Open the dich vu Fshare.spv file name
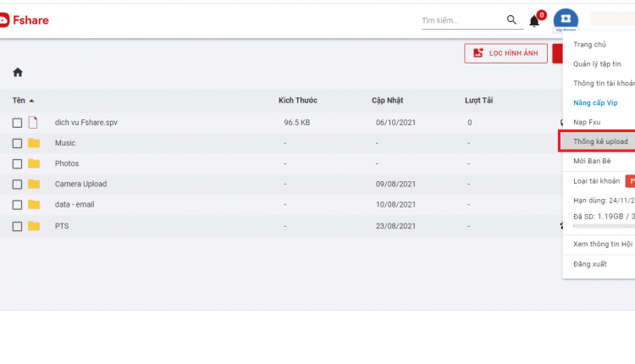Screen dimensions: 635x364 tap(86, 122)
